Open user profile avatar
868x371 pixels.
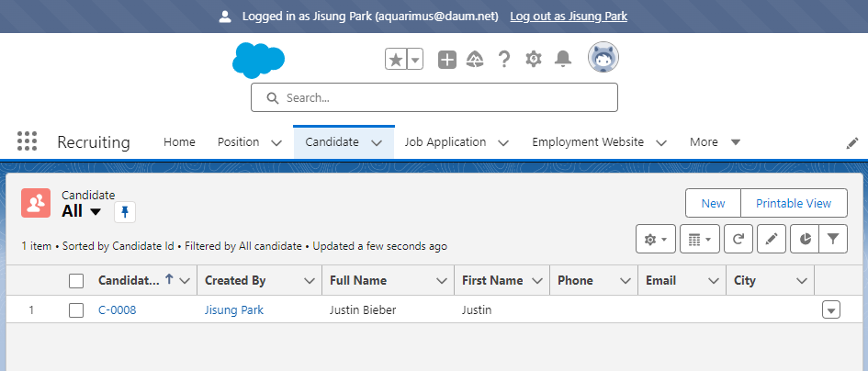point(603,57)
